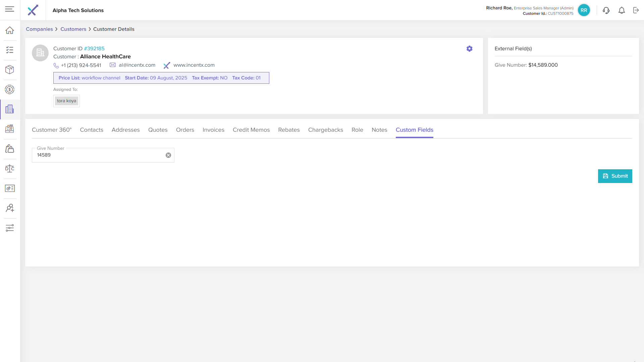Screen dimensions: 644x362
Task: Click the home icon in sidebar
Action: (10, 30)
